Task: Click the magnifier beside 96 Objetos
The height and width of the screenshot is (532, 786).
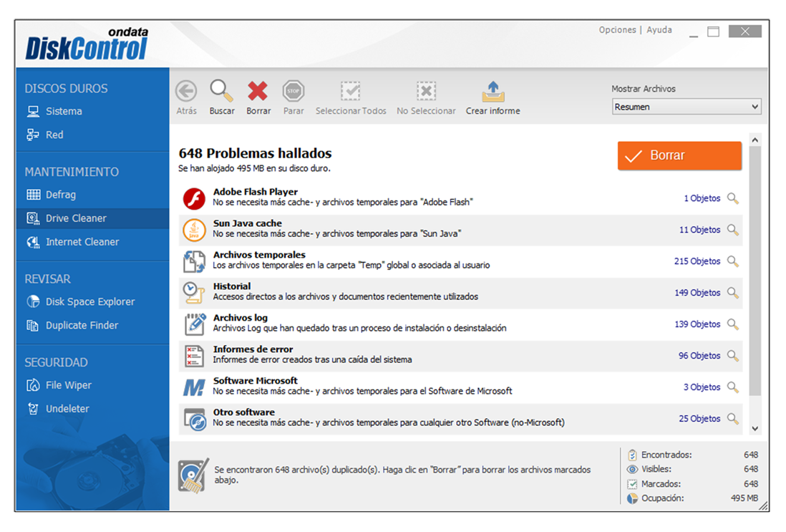Action: (733, 356)
